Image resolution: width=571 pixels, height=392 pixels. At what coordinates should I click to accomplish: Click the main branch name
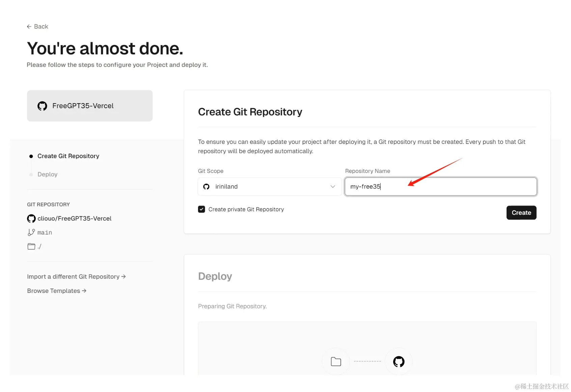[45, 233]
